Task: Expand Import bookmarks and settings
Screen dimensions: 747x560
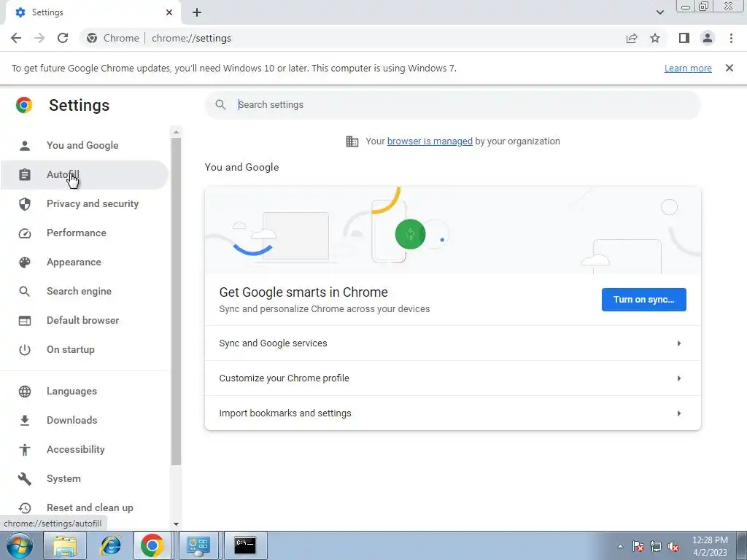Action: 452,413
